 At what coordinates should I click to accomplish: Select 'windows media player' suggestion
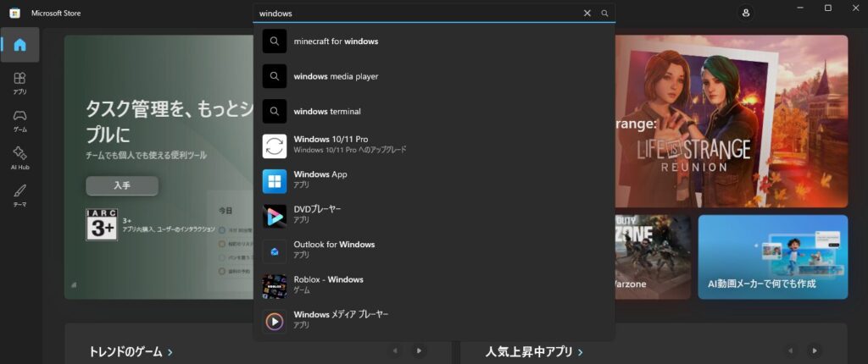point(336,76)
